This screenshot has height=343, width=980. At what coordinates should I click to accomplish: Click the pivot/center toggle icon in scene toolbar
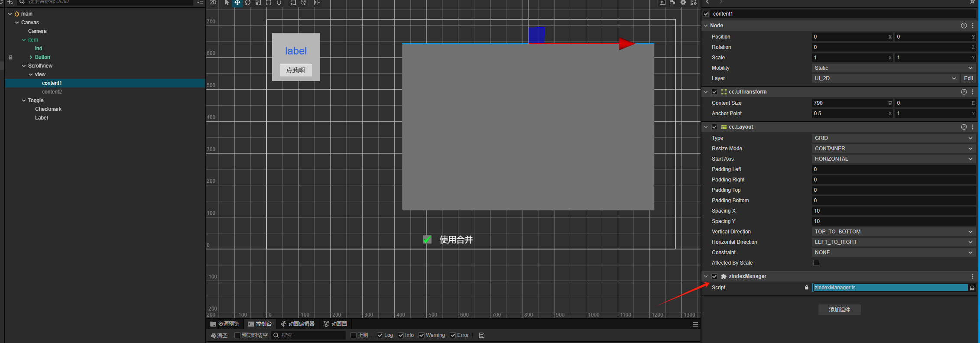[x=293, y=3]
